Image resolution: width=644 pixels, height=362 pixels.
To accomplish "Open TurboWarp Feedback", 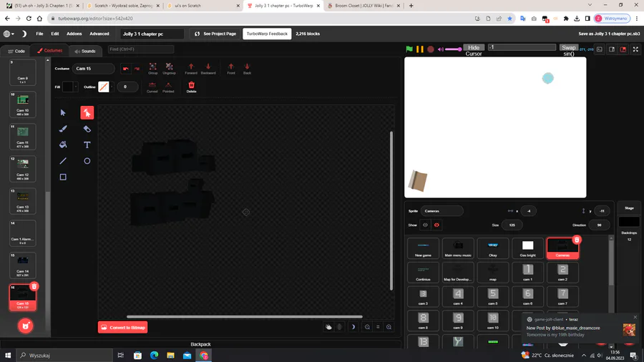I will (x=267, y=34).
